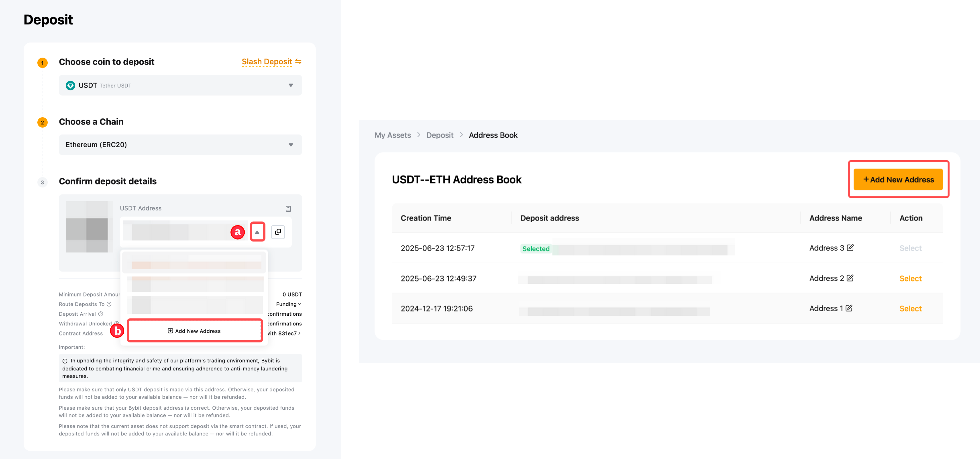This screenshot has width=980, height=461.
Task: Click the pencil icon next to Address 2
Action: point(850,278)
